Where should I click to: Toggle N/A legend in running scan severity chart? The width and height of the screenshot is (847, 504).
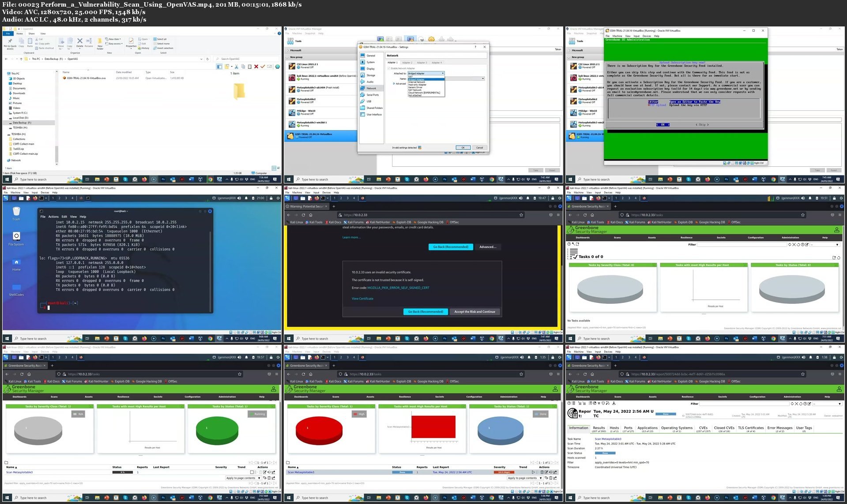(x=78, y=414)
